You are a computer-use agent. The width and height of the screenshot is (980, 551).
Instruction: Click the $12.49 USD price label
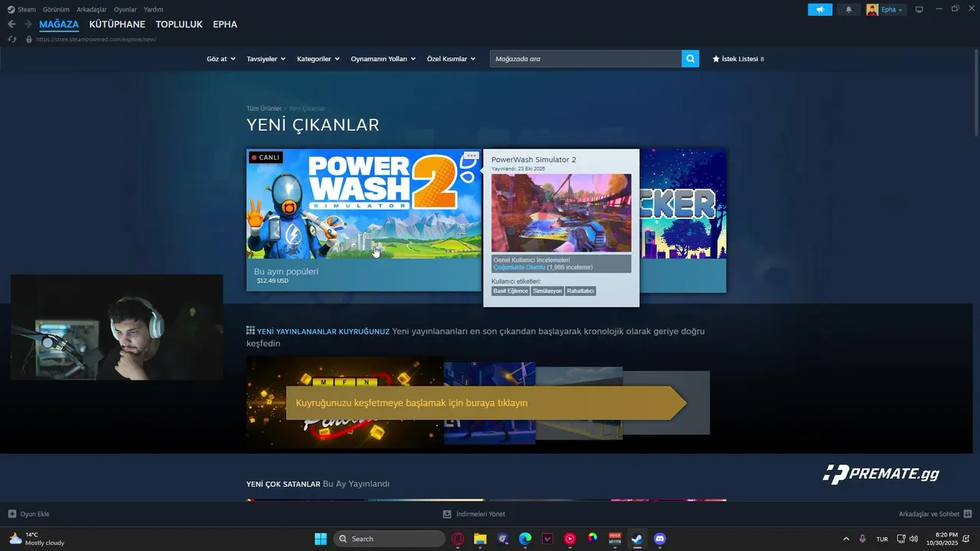(273, 281)
